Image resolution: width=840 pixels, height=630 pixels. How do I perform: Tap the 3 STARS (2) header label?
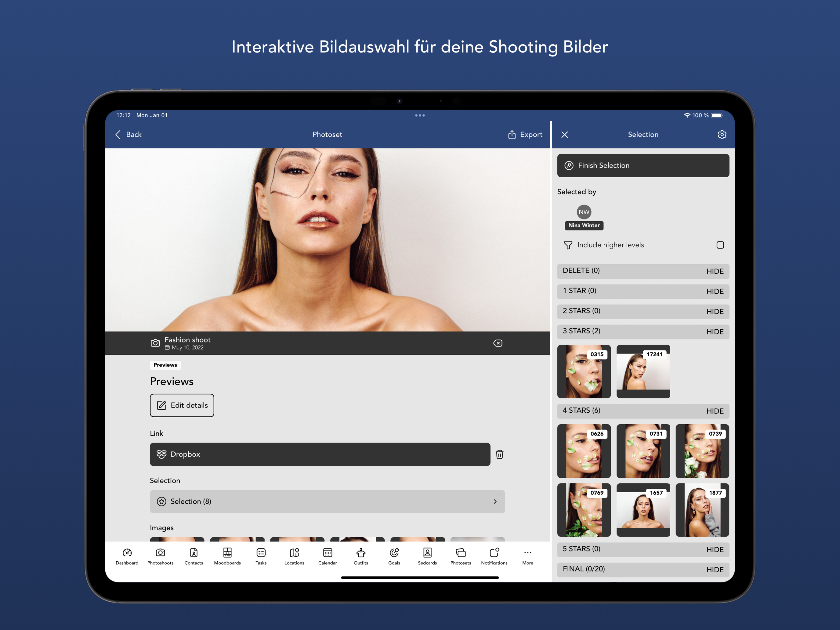(x=581, y=331)
